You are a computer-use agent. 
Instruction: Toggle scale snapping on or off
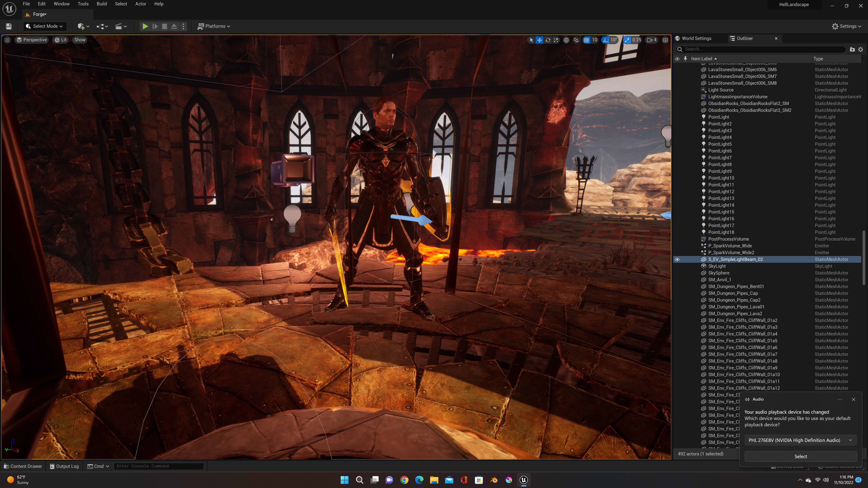click(x=627, y=40)
